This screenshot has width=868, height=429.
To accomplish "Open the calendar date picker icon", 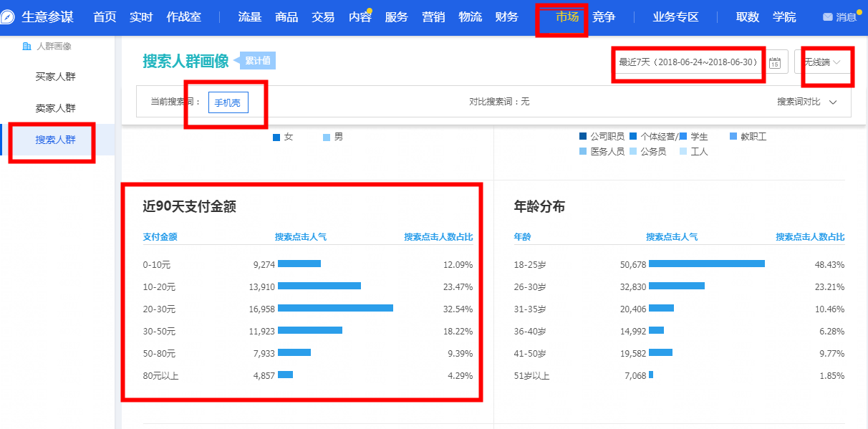I will (x=775, y=62).
